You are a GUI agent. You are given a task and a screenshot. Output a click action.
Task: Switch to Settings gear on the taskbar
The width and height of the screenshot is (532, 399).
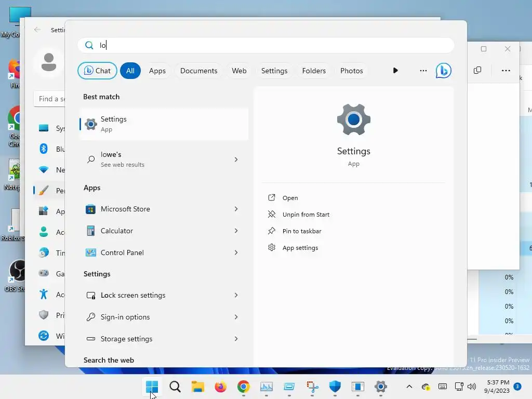pos(381,387)
